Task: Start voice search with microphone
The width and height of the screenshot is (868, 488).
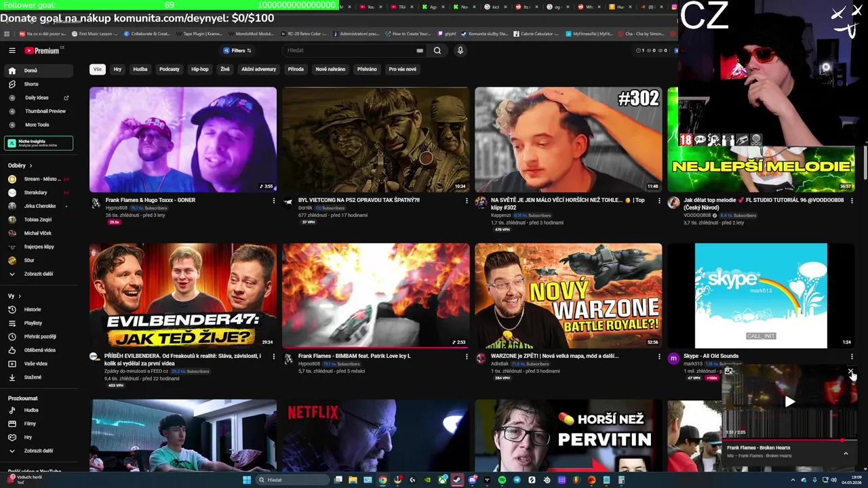Action: (x=460, y=50)
